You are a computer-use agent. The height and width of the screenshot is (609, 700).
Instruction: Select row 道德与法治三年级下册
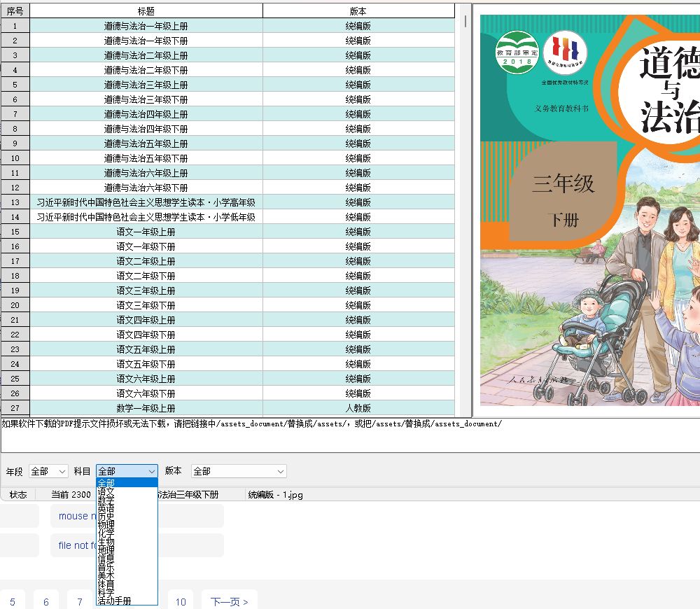tap(146, 99)
